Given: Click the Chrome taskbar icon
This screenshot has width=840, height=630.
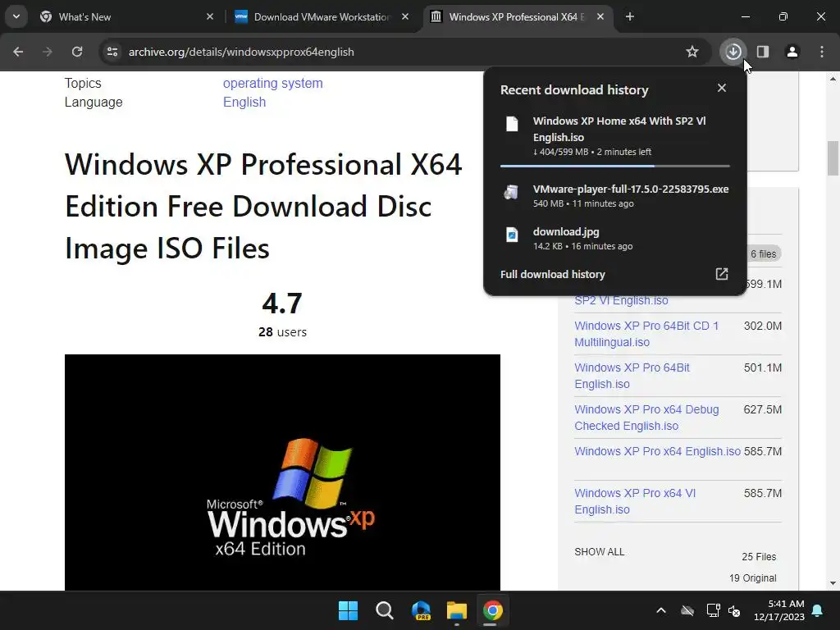Looking at the screenshot, I should point(493,610).
